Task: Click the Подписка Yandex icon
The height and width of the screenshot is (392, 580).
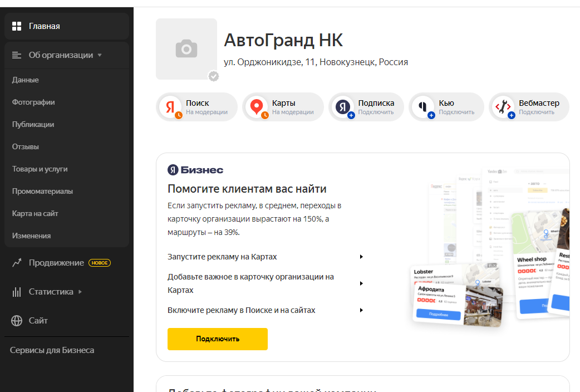Action: tap(343, 107)
